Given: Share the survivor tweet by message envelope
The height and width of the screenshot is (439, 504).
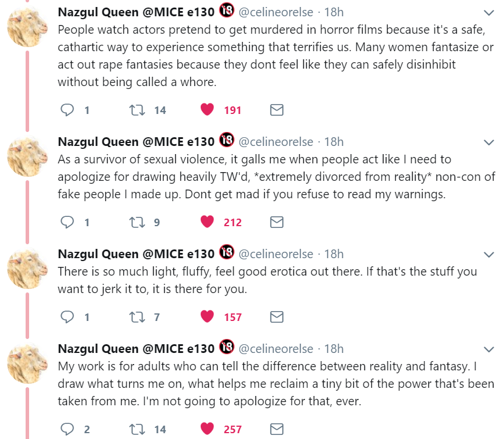Looking at the screenshot, I should click(277, 222).
